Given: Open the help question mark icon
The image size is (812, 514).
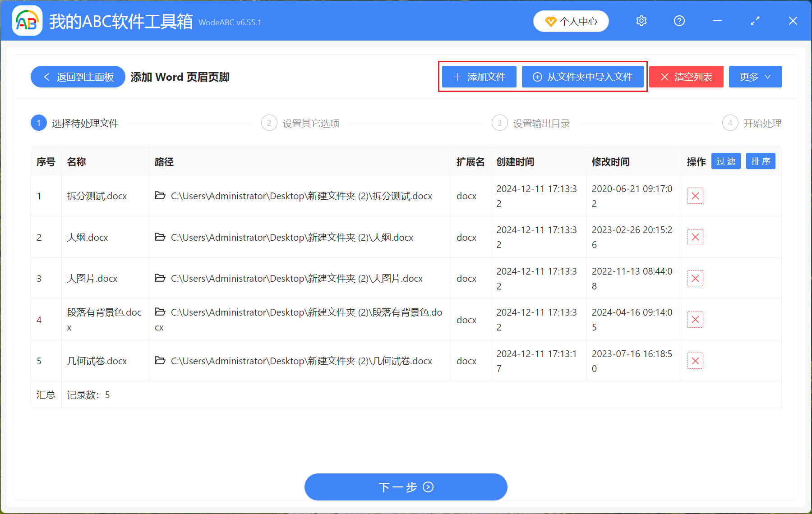Looking at the screenshot, I should pos(679,21).
